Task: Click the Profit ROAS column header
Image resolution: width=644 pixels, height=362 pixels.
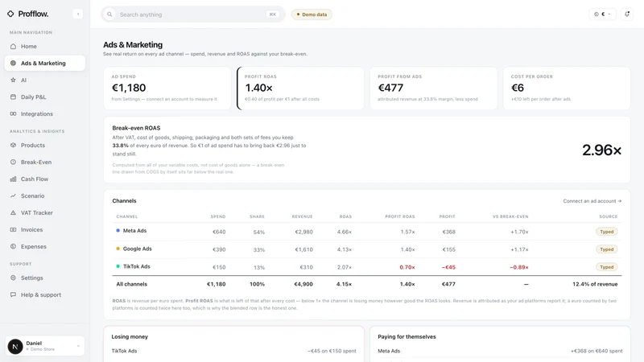Action: [x=399, y=216]
